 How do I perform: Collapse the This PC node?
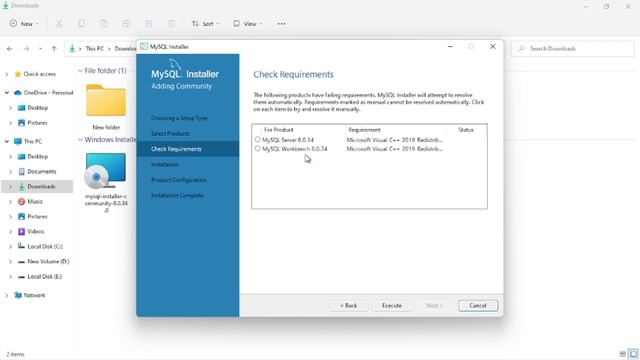(7, 141)
